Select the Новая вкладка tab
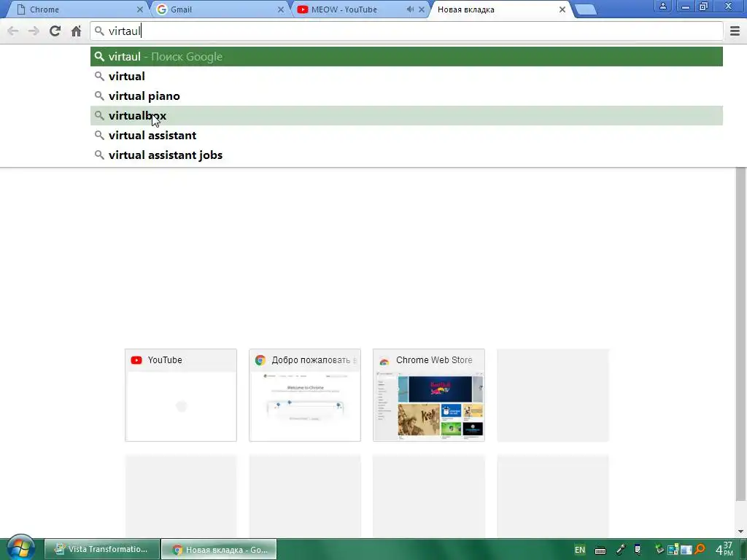This screenshot has height=560, width=747. point(500,9)
